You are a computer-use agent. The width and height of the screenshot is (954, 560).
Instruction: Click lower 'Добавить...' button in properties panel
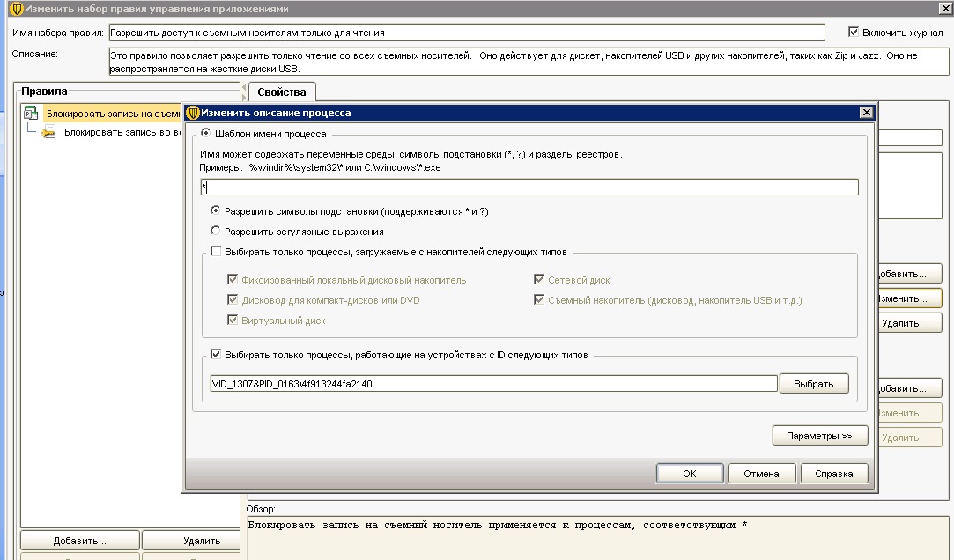point(909,388)
